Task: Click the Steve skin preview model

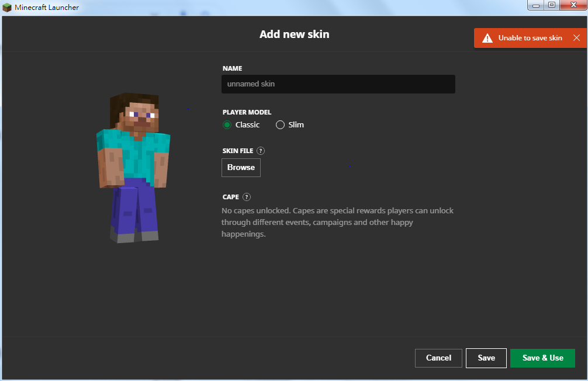Action: click(133, 167)
